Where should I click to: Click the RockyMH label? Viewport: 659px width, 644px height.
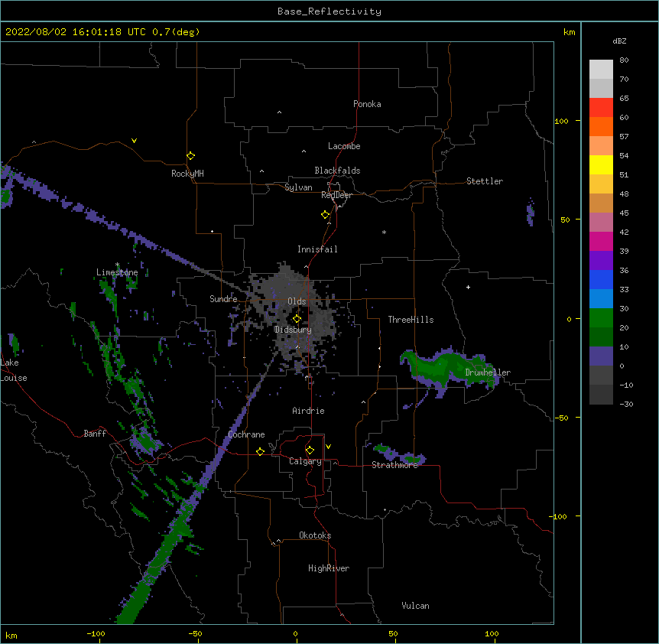click(187, 174)
